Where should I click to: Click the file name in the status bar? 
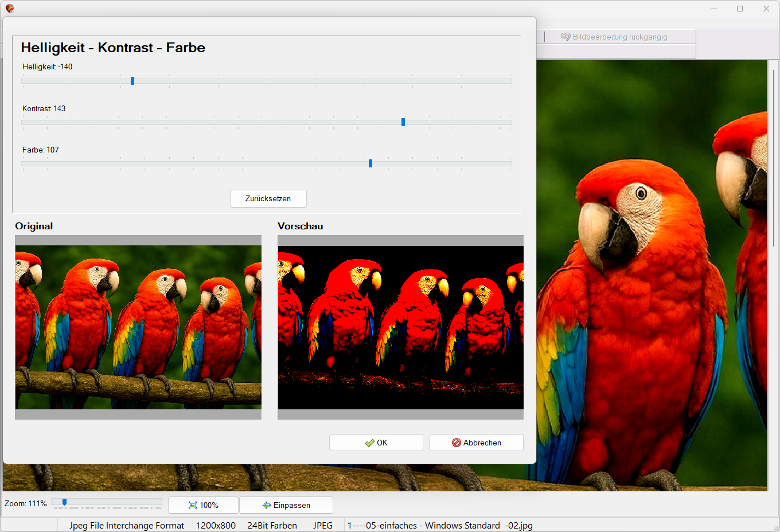[440, 525]
